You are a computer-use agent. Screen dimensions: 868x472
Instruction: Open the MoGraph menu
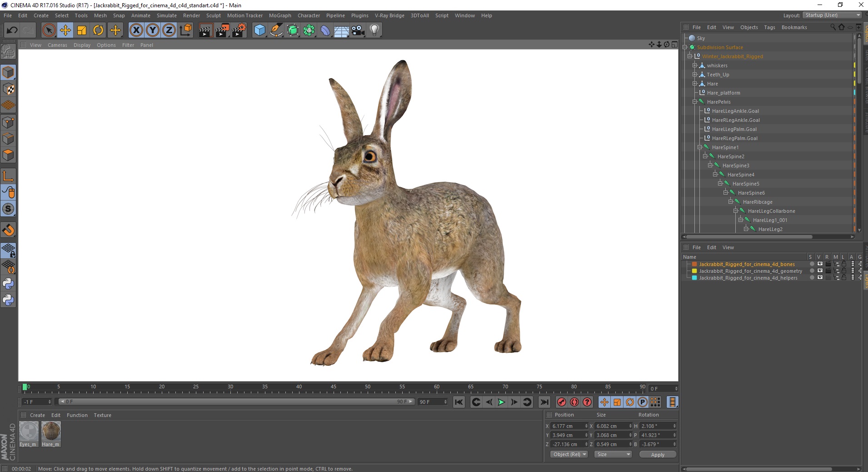coord(280,15)
